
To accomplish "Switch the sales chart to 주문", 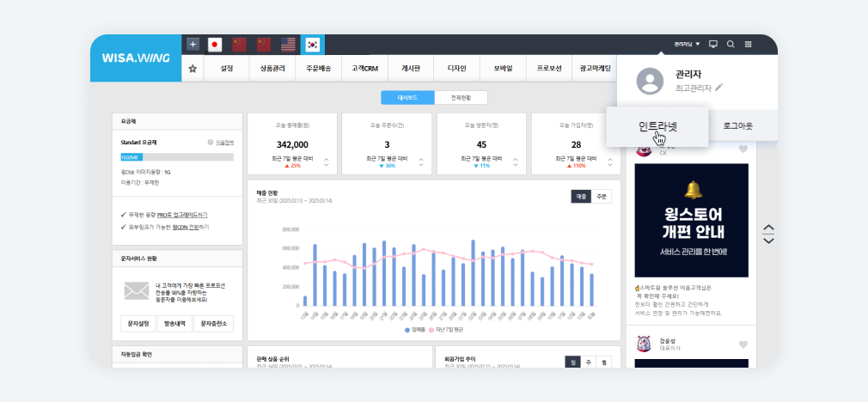I will point(602,197).
